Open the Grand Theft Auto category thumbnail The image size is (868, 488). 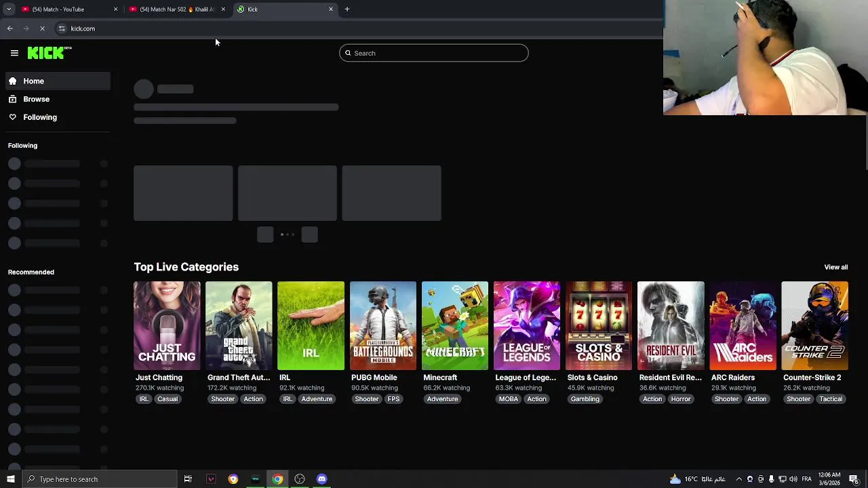[239, 325]
